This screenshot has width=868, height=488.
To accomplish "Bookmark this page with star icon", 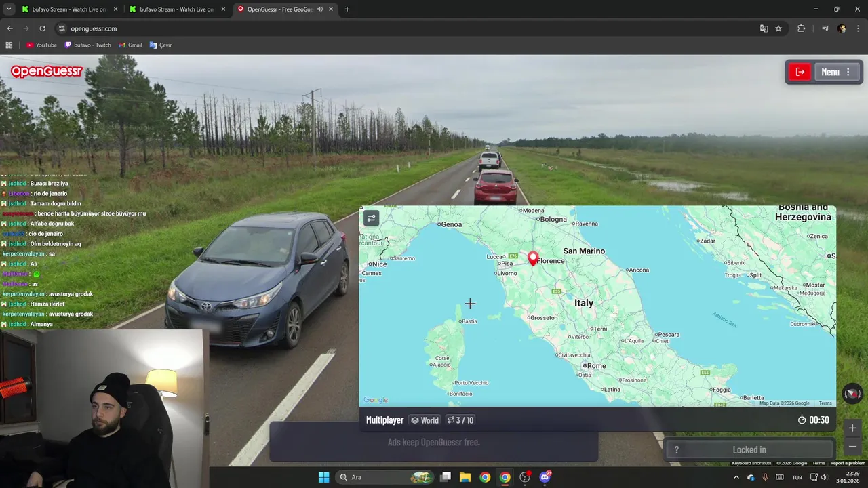I will pyautogui.click(x=778, y=28).
